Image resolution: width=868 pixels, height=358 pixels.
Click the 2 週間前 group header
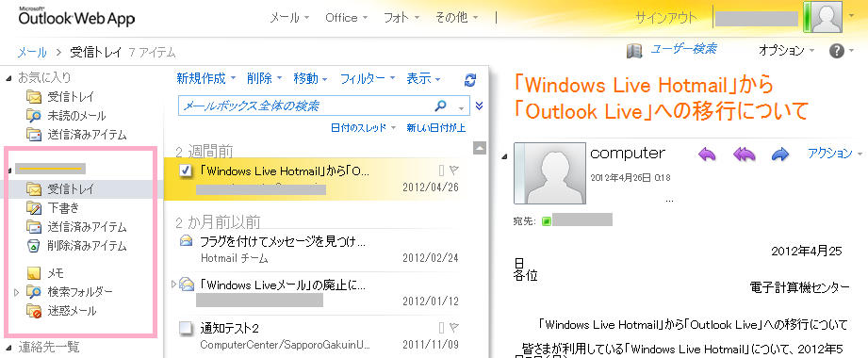pyautogui.click(x=205, y=151)
